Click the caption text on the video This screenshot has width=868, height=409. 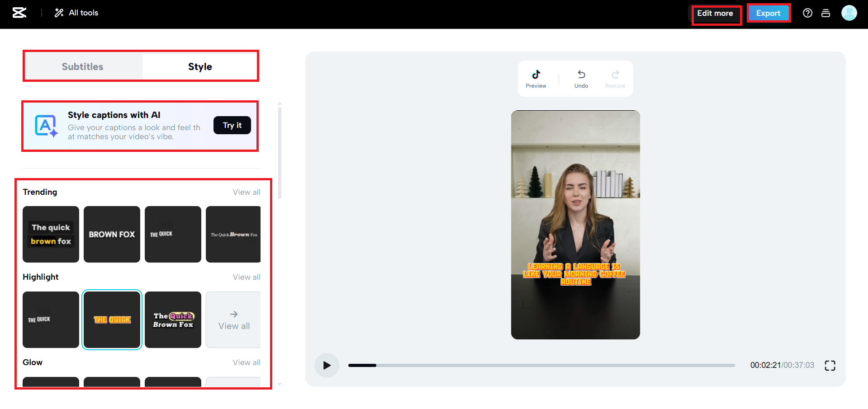click(574, 274)
